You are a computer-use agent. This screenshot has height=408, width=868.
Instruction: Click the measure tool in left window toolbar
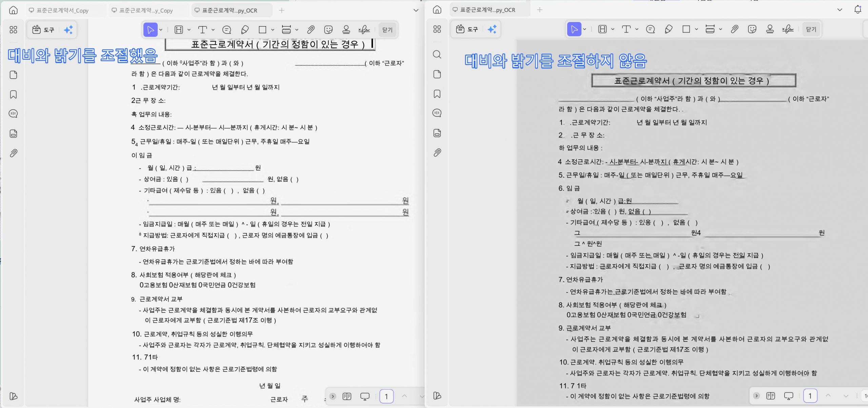(287, 30)
